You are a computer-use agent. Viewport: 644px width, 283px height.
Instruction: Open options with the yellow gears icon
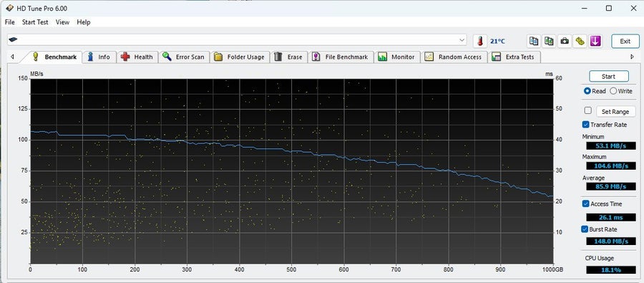[580, 41]
